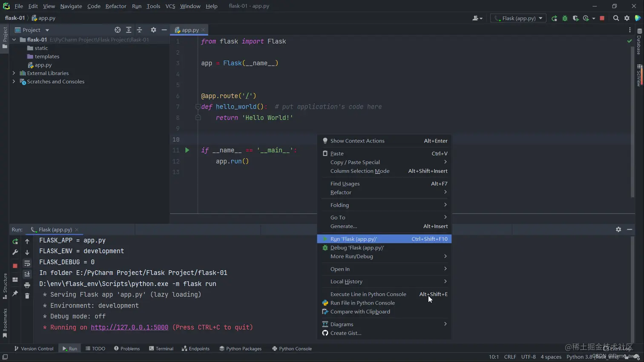
Task: Open http://127.0.0.1:5000 link
Action: click(x=129, y=327)
